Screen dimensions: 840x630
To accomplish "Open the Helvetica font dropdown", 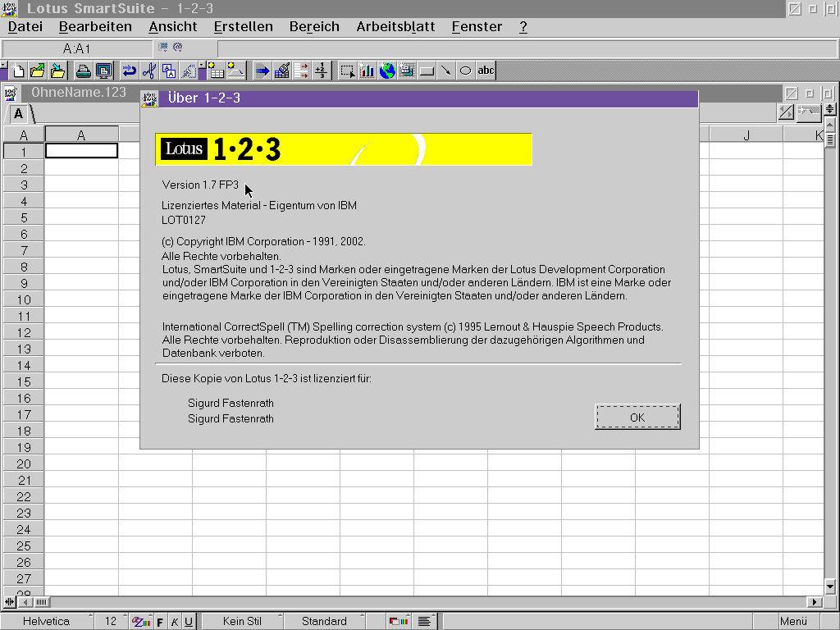I will tap(47, 622).
